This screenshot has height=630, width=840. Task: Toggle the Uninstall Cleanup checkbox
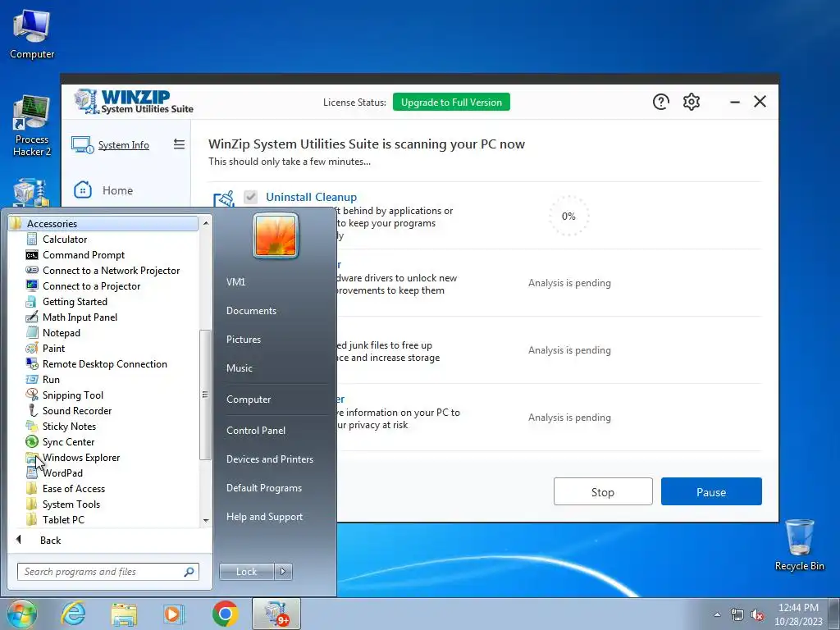point(250,197)
